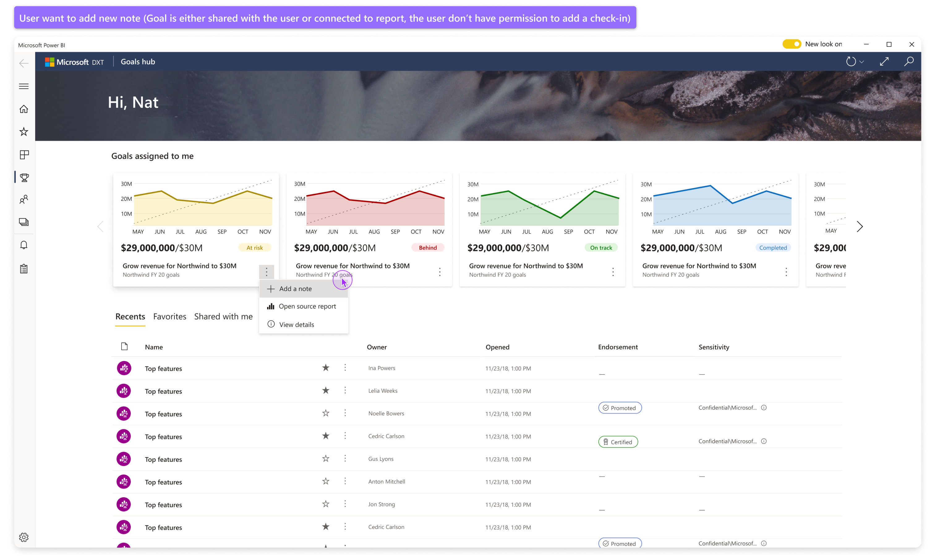The width and height of the screenshot is (935, 560).
Task: Select the Goals trophy icon in sidebar
Action: click(24, 177)
